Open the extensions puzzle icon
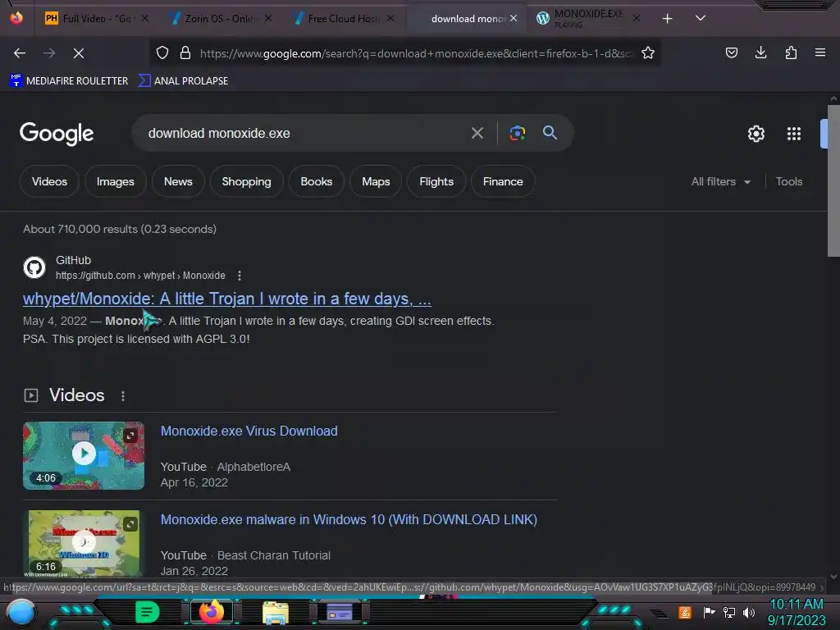 (x=791, y=52)
